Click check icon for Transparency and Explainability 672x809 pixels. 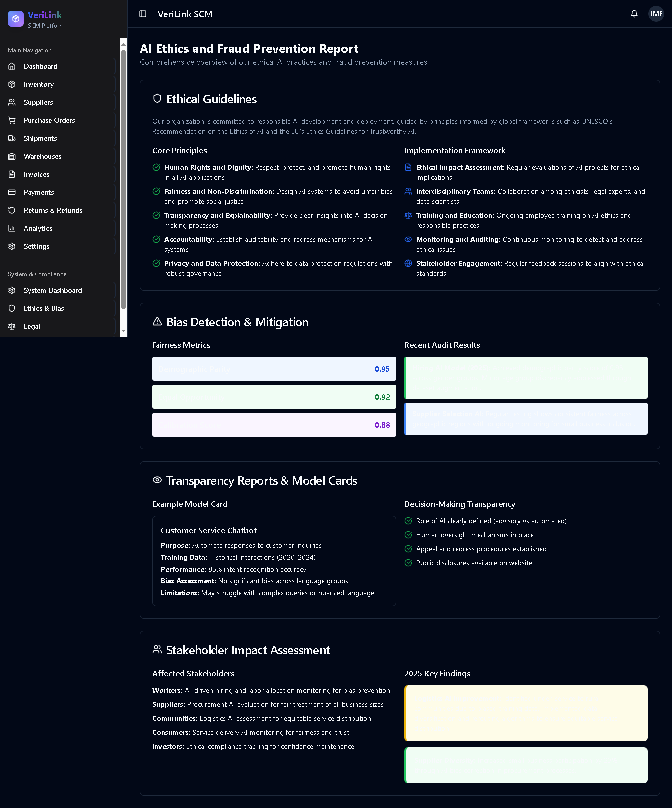pyautogui.click(x=156, y=215)
